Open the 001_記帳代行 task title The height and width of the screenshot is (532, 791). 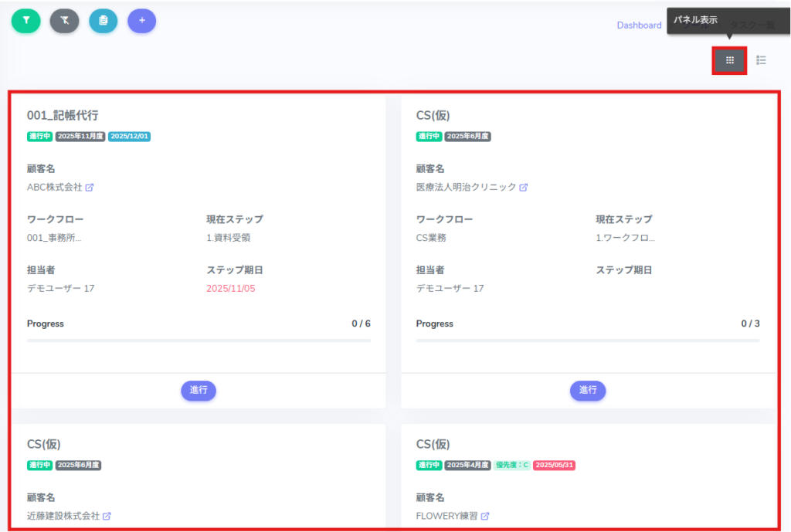click(63, 116)
